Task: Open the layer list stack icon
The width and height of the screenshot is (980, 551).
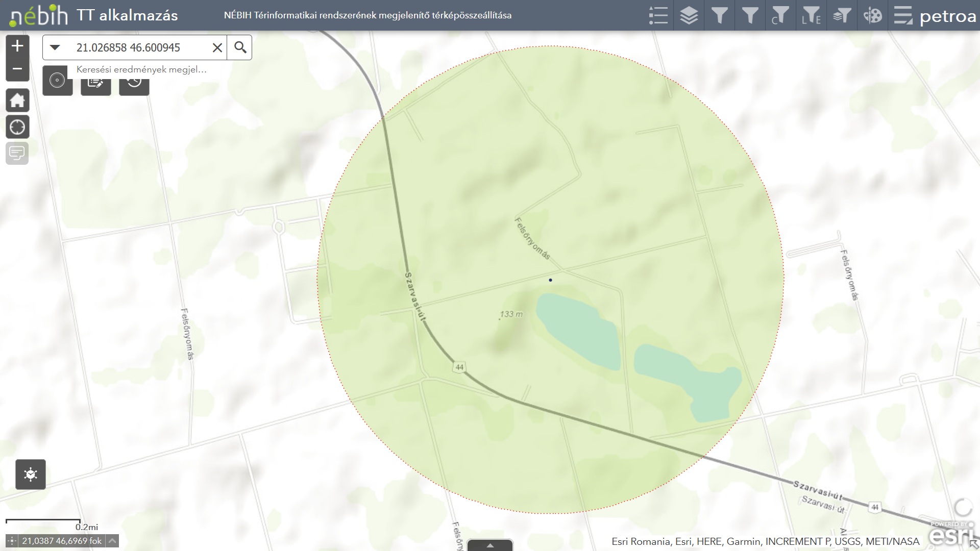Action: point(689,15)
